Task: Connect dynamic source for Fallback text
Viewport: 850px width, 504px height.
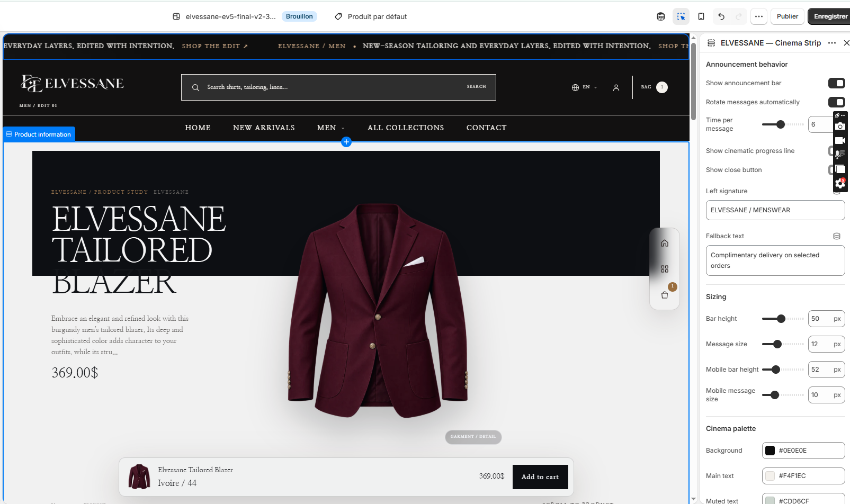Action: pos(837,236)
